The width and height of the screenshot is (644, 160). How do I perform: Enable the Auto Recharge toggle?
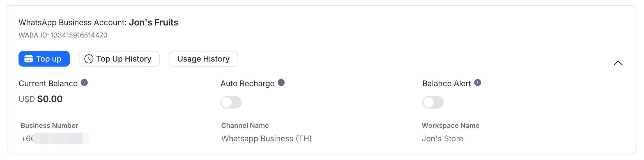(231, 102)
